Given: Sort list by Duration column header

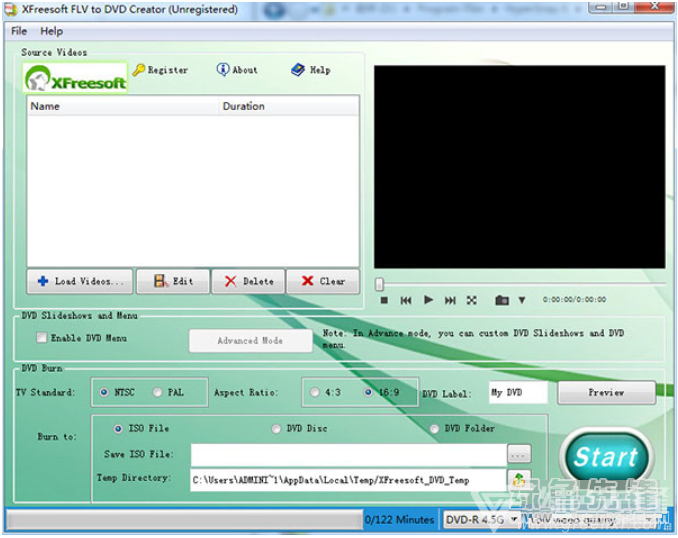Looking at the screenshot, I should 289,106.
